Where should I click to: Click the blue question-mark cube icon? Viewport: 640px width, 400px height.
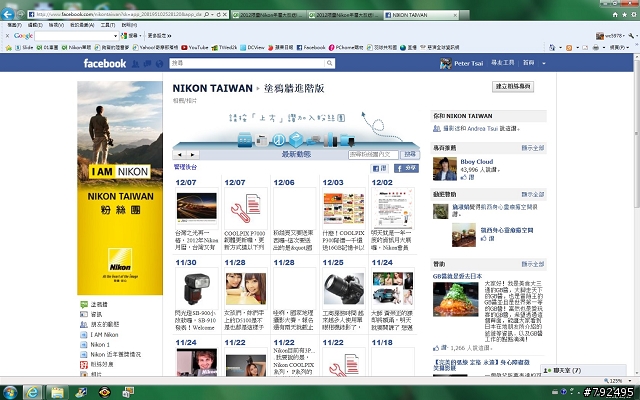click(296, 139)
